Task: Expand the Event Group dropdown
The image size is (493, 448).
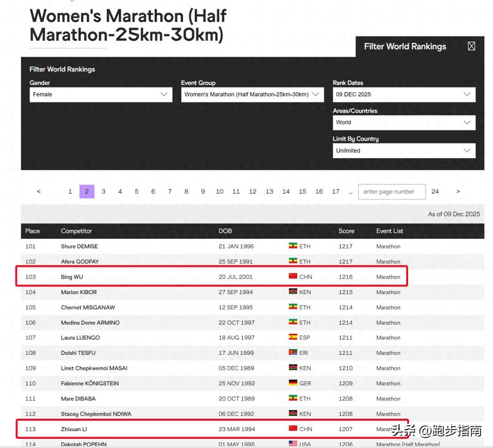Action: point(252,95)
